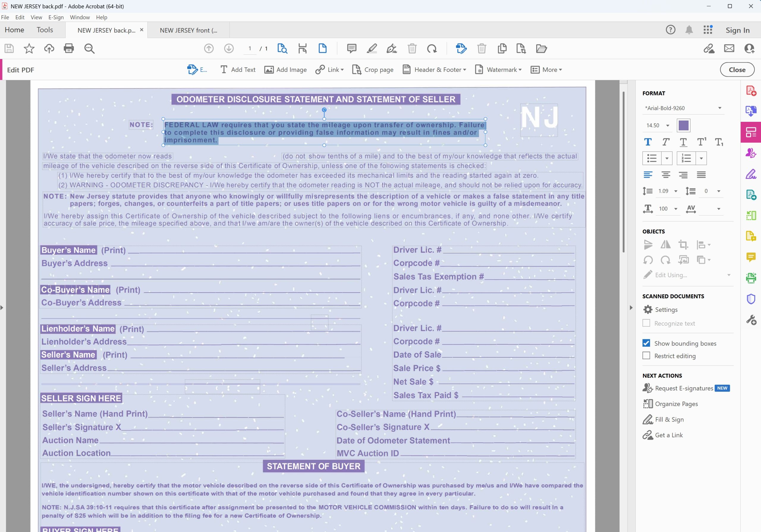
Task: Open the Create PDF tool in right rail
Action: pyautogui.click(x=751, y=90)
